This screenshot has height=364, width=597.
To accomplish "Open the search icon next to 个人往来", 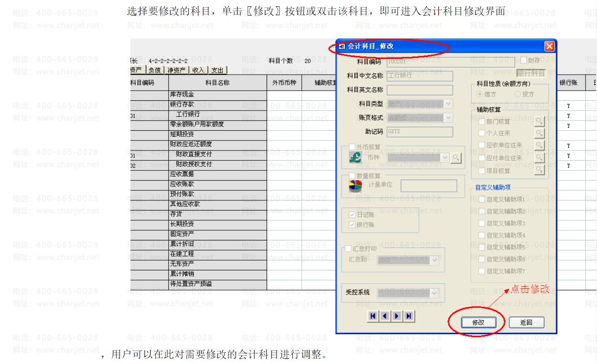I will tap(539, 133).
